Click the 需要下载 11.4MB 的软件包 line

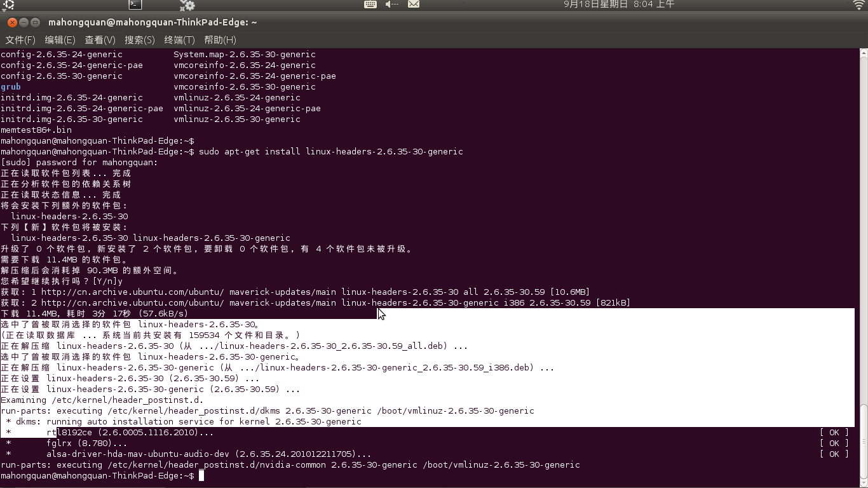[x=64, y=260]
